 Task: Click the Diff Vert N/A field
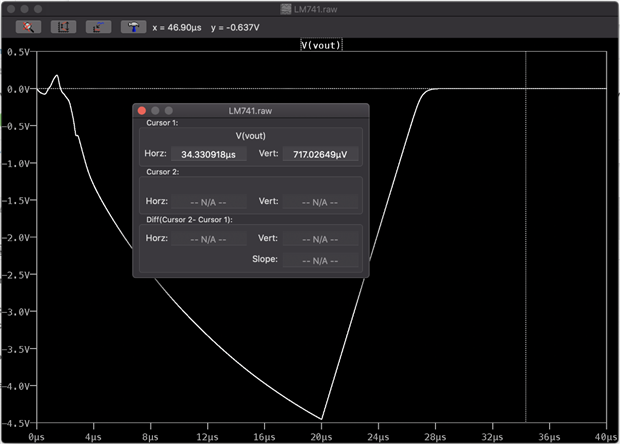(320, 239)
